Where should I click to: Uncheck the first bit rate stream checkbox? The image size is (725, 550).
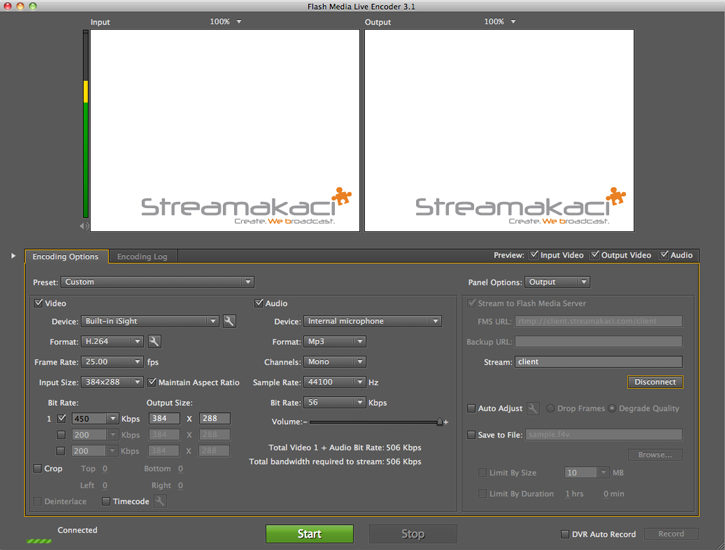[61, 419]
